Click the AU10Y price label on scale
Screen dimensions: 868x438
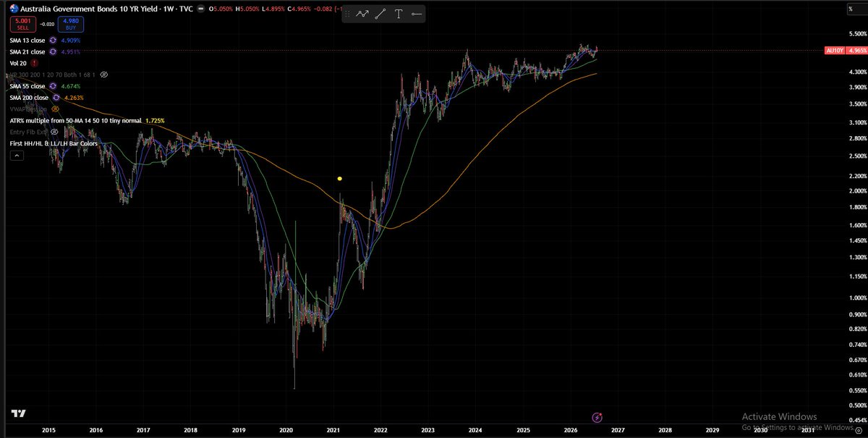coord(834,51)
